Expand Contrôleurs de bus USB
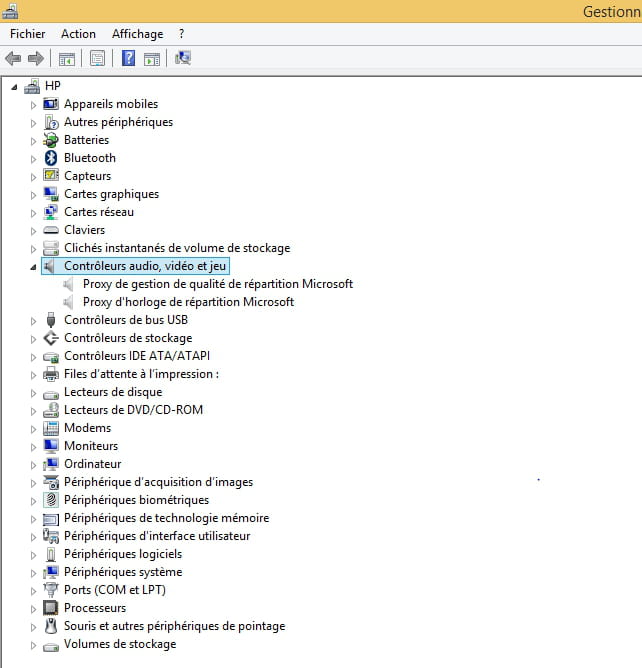 (33, 321)
